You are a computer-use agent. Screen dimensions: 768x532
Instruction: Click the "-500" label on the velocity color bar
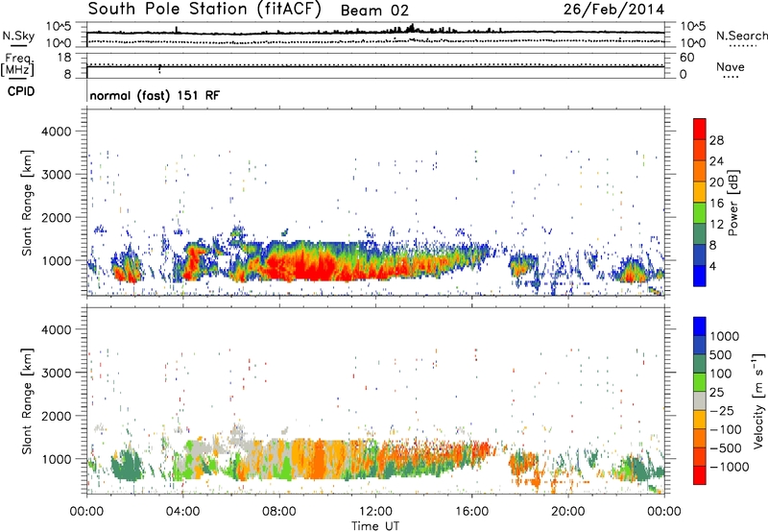[725, 448]
